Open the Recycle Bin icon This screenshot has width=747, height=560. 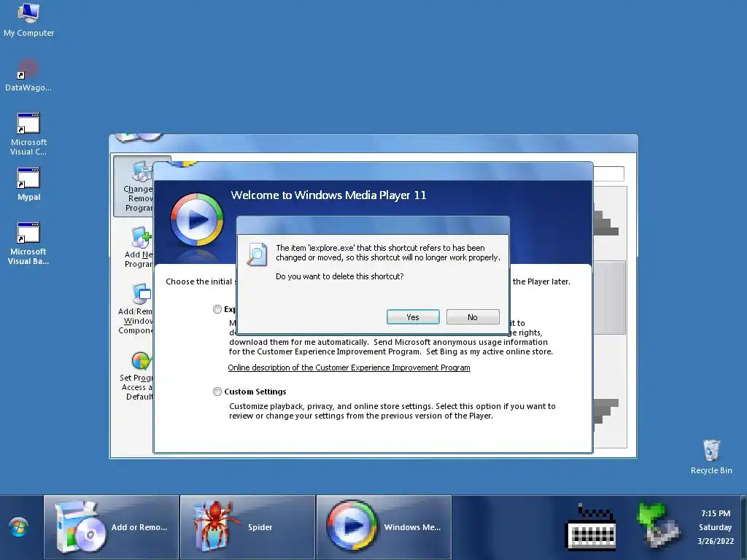coord(711,457)
